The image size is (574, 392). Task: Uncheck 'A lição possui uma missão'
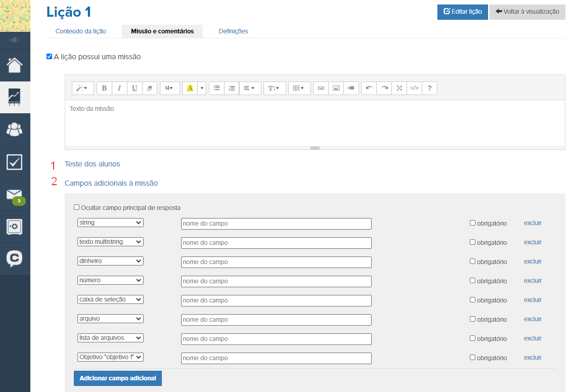pos(49,57)
